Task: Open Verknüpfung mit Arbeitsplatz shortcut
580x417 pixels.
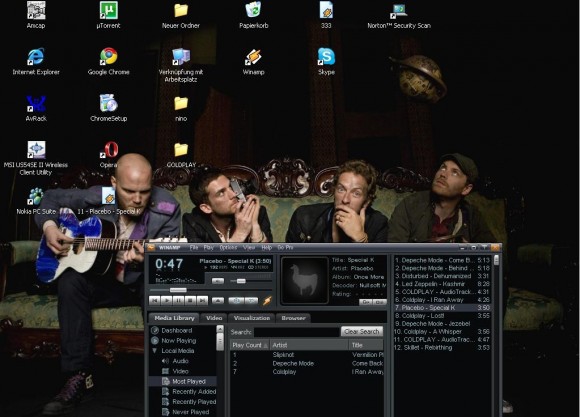Action: [x=181, y=65]
